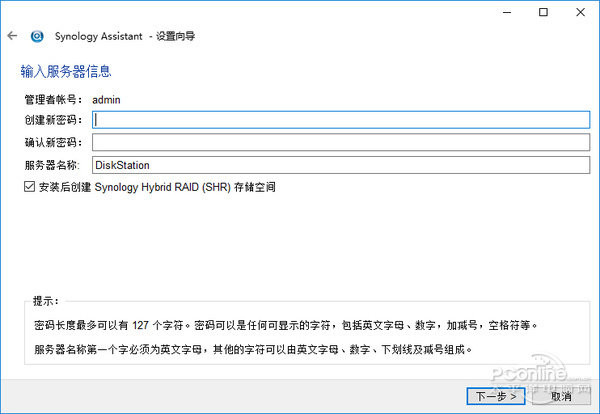Cancel setup with the 取消 button
This screenshot has width=600, height=414.
pyautogui.click(x=561, y=396)
